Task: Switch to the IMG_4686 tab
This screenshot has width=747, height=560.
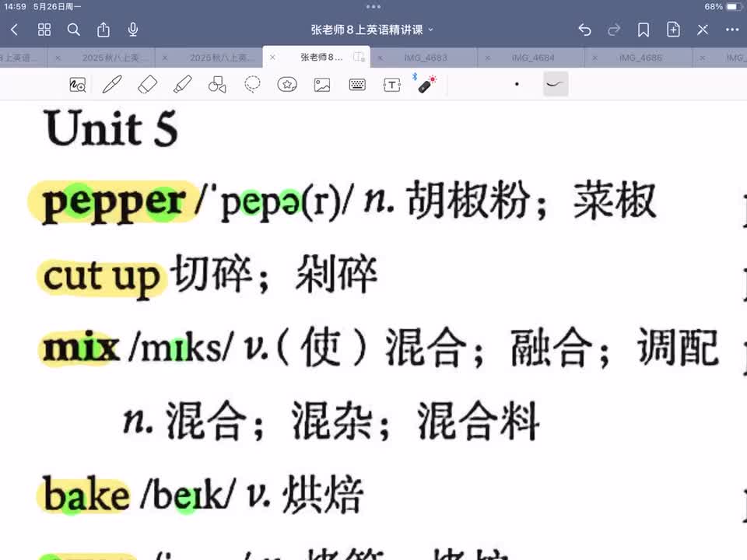Action: coord(640,58)
